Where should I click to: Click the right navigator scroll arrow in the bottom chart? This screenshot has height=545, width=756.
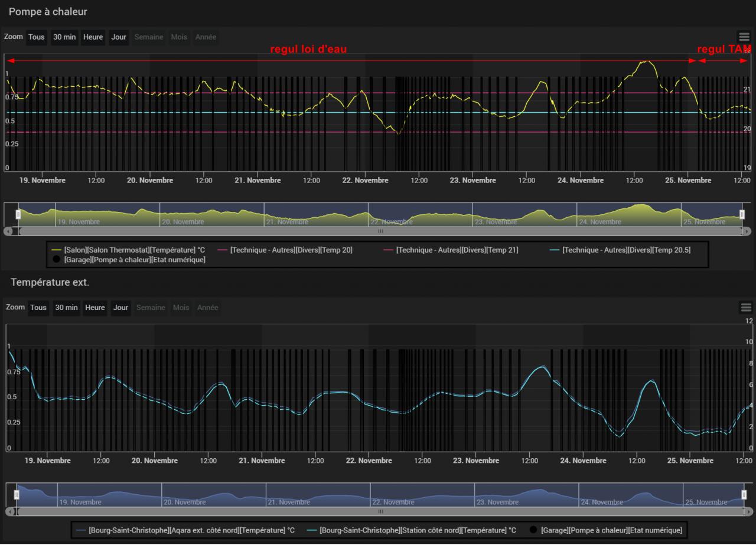pyautogui.click(x=749, y=511)
